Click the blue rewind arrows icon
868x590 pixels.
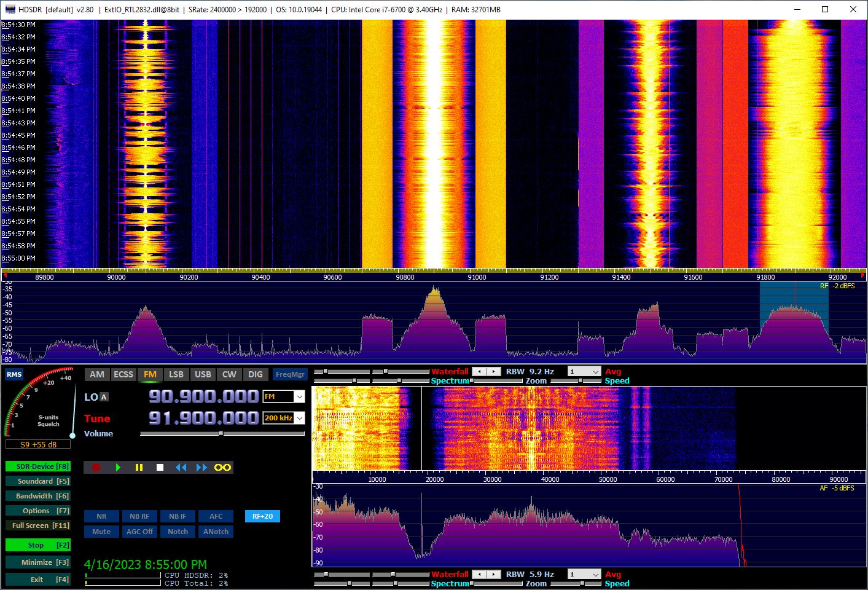[x=181, y=468]
